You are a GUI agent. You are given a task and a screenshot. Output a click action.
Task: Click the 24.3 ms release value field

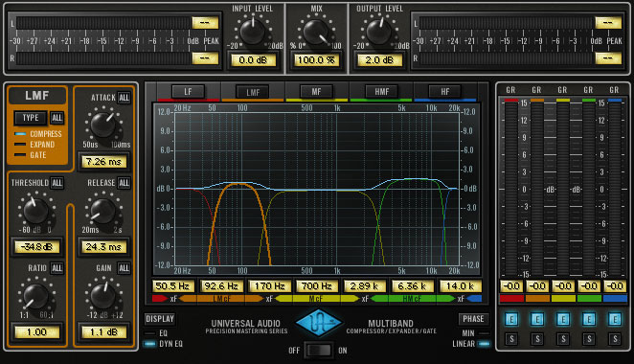pyautogui.click(x=104, y=247)
